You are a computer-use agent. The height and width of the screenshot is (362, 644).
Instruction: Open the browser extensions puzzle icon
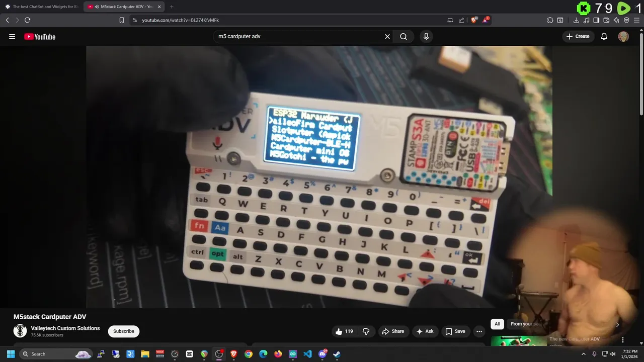[550, 20]
